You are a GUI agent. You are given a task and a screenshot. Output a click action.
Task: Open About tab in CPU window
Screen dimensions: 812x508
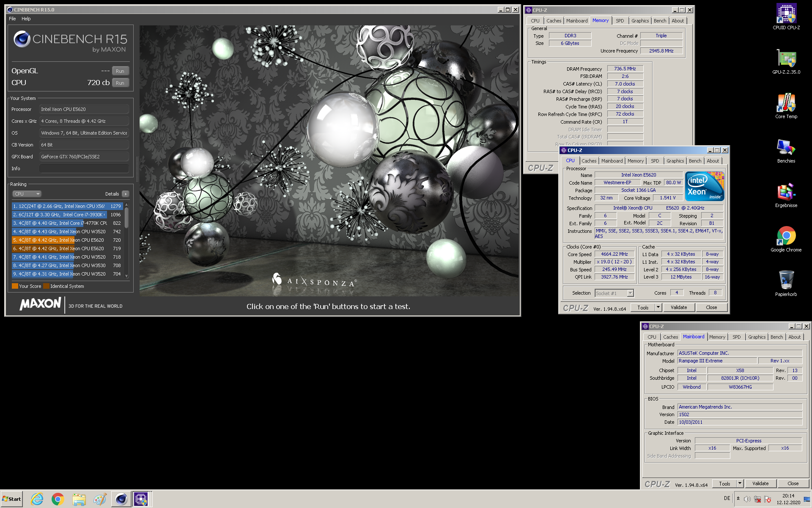point(713,161)
